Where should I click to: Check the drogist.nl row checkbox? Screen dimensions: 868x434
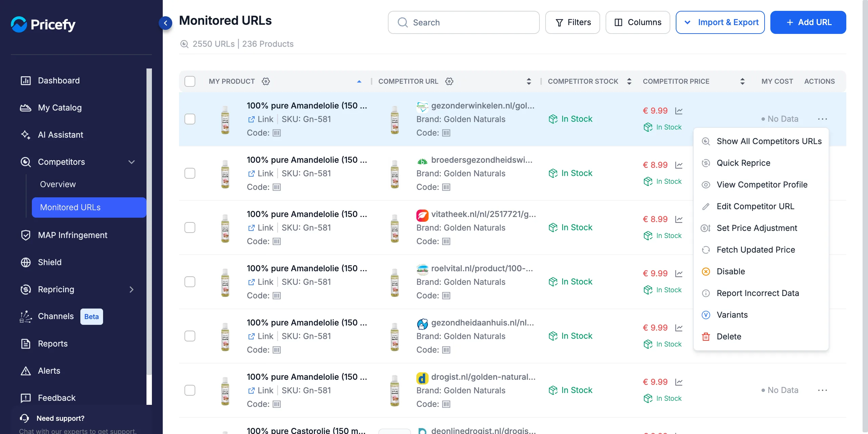(190, 390)
